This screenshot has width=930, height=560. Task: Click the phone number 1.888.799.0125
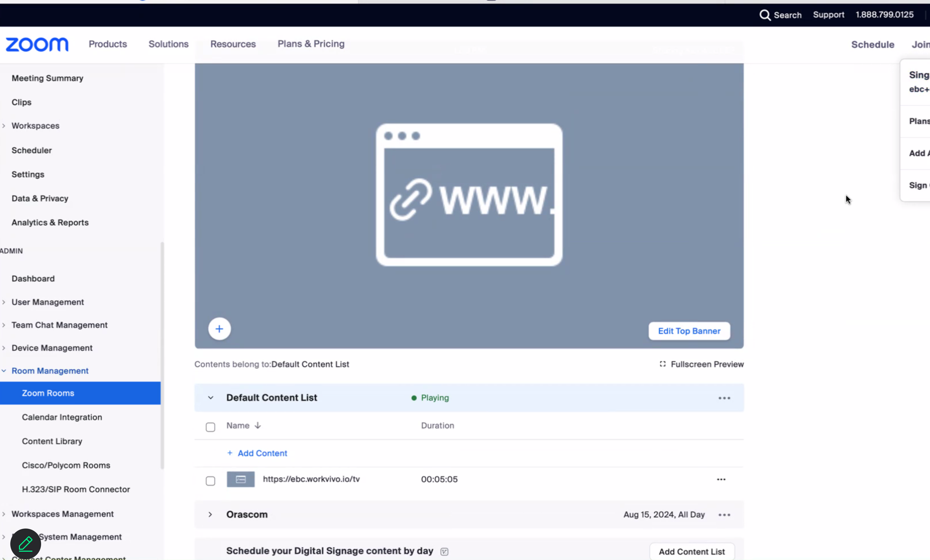(x=884, y=15)
